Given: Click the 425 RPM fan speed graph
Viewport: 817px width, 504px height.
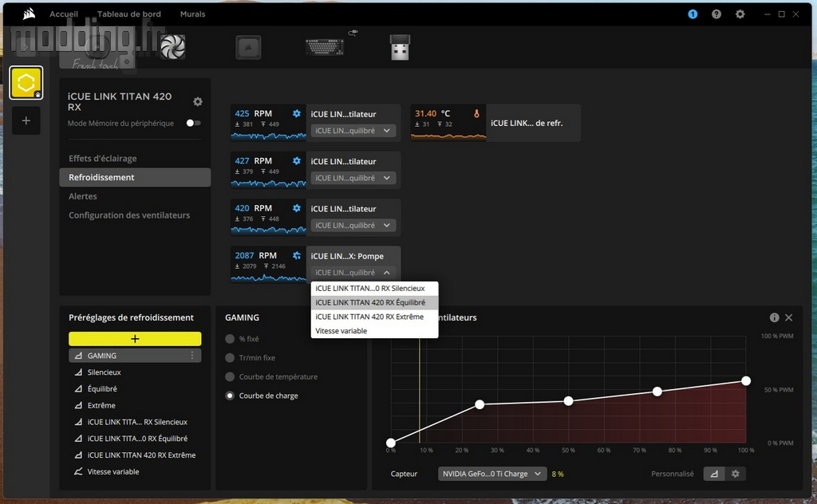Looking at the screenshot, I should coord(268,136).
